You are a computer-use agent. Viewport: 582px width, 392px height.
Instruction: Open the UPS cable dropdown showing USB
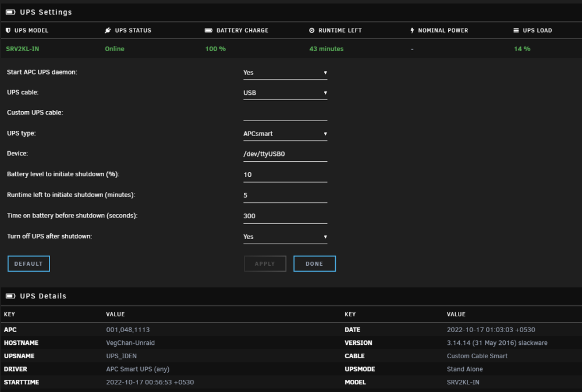[285, 92]
